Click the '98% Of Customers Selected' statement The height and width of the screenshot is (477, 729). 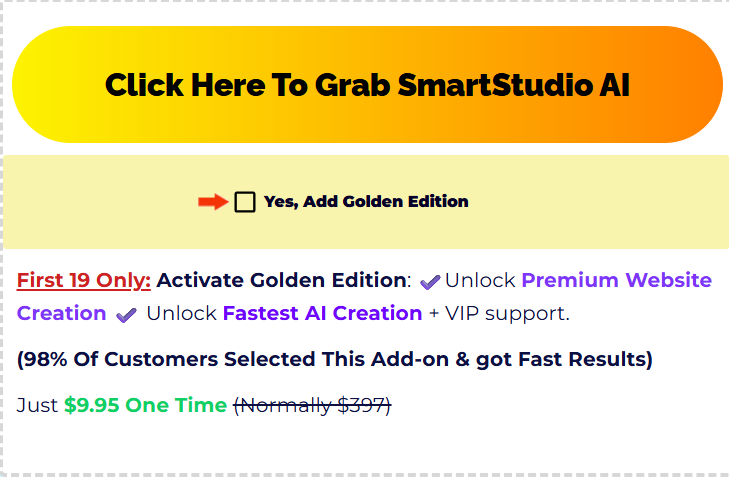(x=335, y=359)
